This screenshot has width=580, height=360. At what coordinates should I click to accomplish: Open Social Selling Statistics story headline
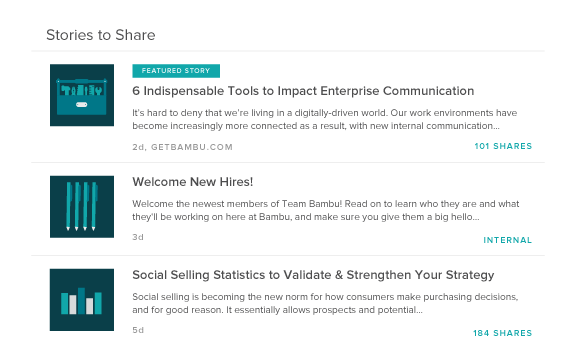313,275
